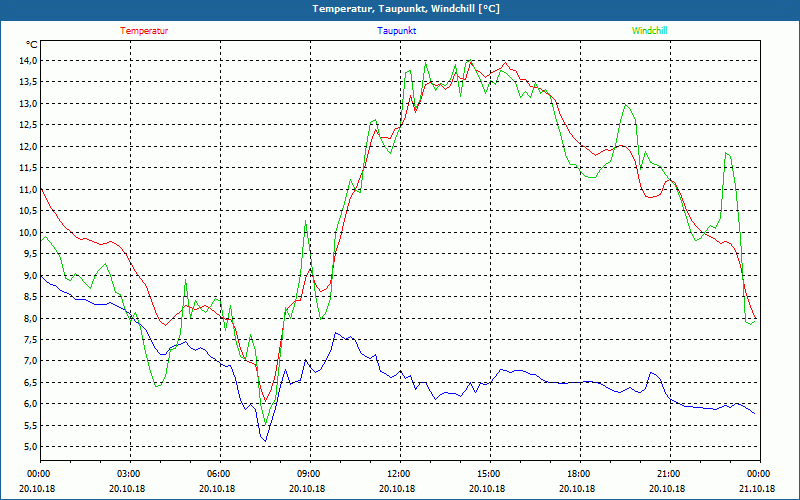
Task: Click the red Temperatur legend label
Action: [144, 31]
